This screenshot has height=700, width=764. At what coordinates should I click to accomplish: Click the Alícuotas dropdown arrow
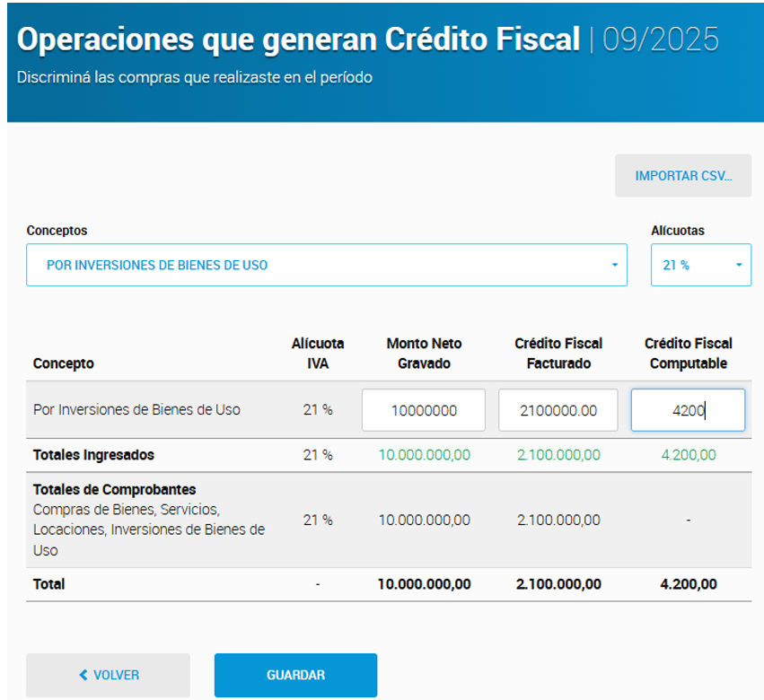tap(738, 266)
